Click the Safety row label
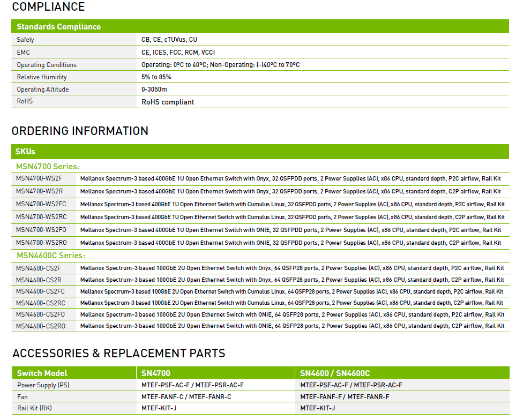Screen dimensions: 516x420 coord(25,40)
